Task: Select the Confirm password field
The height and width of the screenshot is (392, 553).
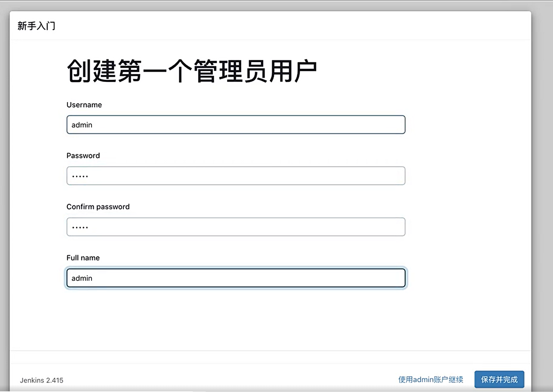Action: point(236,227)
